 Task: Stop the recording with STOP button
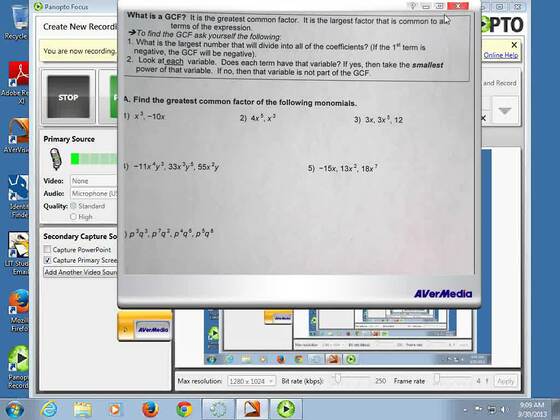[x=68, y=96]
